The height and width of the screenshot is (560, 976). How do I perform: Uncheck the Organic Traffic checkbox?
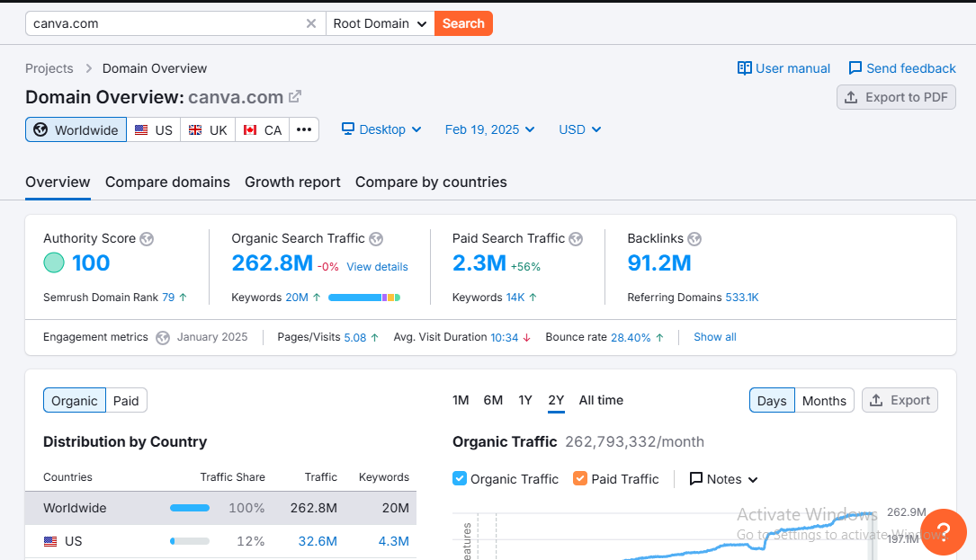pyautogui.click(x=460, y=479)
